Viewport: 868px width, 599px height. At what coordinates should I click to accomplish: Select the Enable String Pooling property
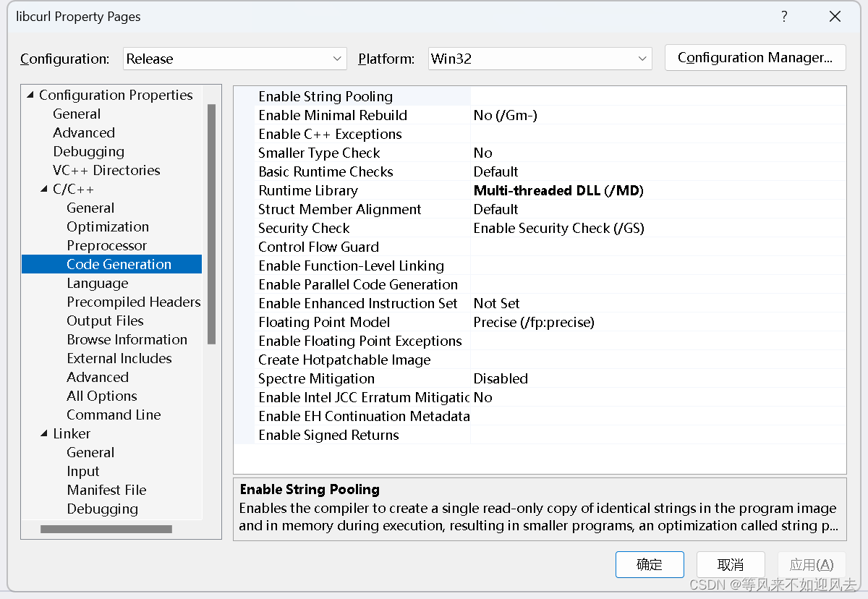(325, 96)
